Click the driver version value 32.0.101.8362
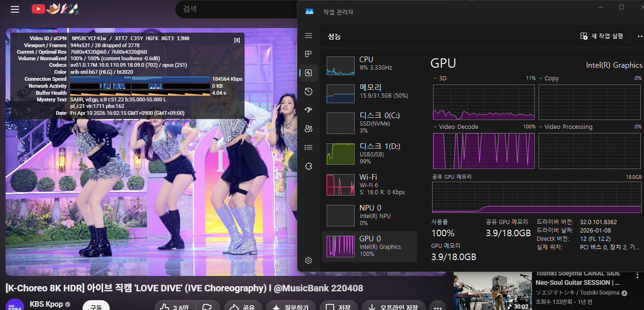Screen dimensions: 644x310 tap(598, 222)
